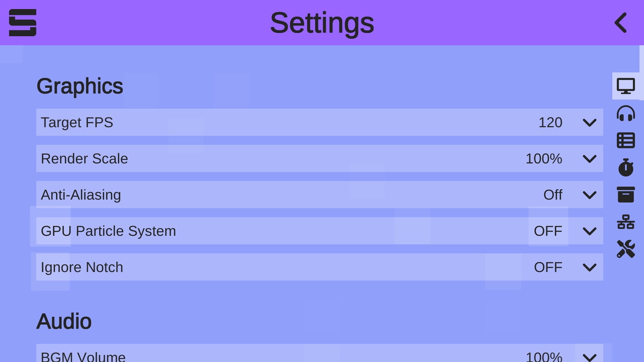Select the stopwatch timing settings icon
The height and width of the screenshot is (362, 644).
coord(626,167)
